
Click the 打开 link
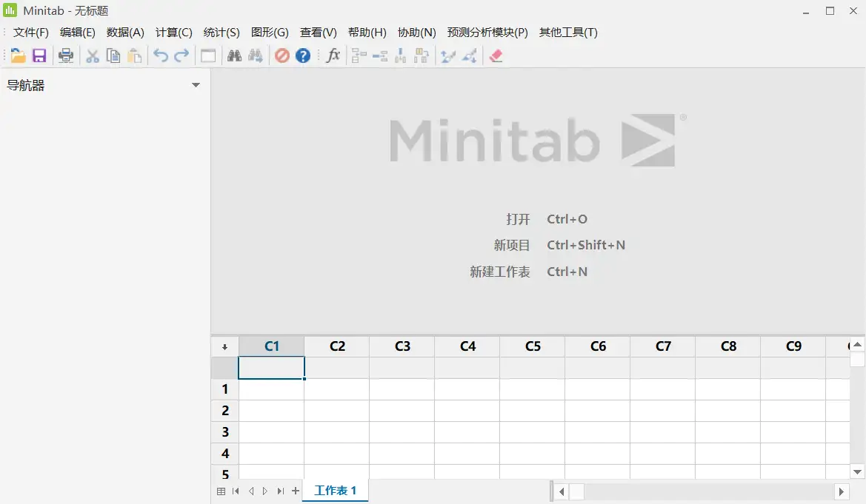coord(518,219)
